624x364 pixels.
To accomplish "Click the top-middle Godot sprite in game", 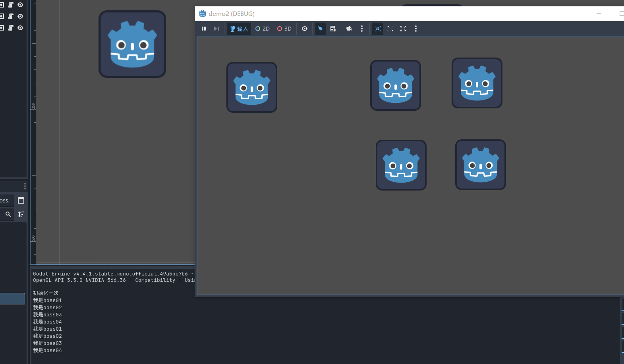I will [396, 85].
